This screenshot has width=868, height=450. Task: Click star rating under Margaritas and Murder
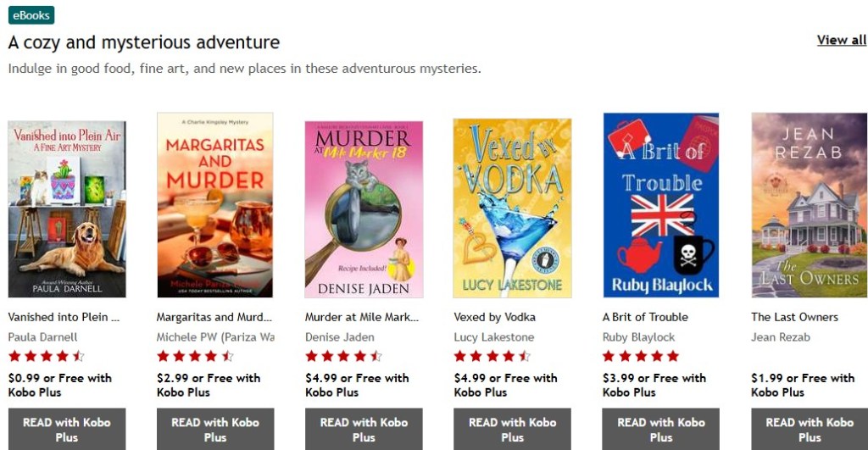pos(195,356)
